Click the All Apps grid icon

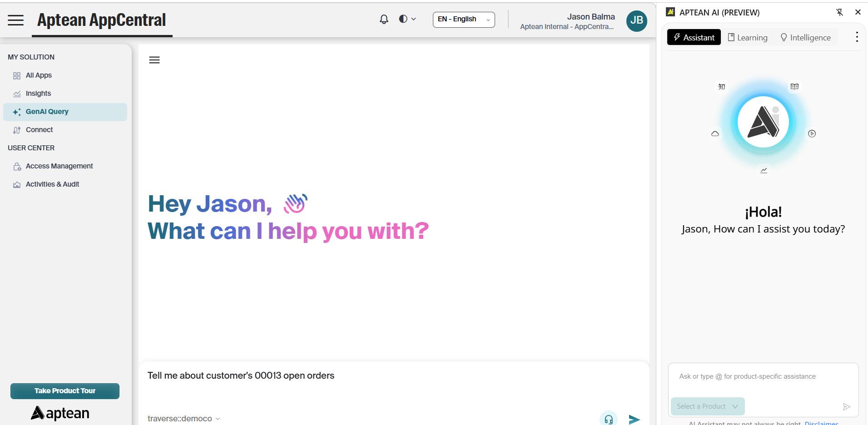[x=17, y=76]
